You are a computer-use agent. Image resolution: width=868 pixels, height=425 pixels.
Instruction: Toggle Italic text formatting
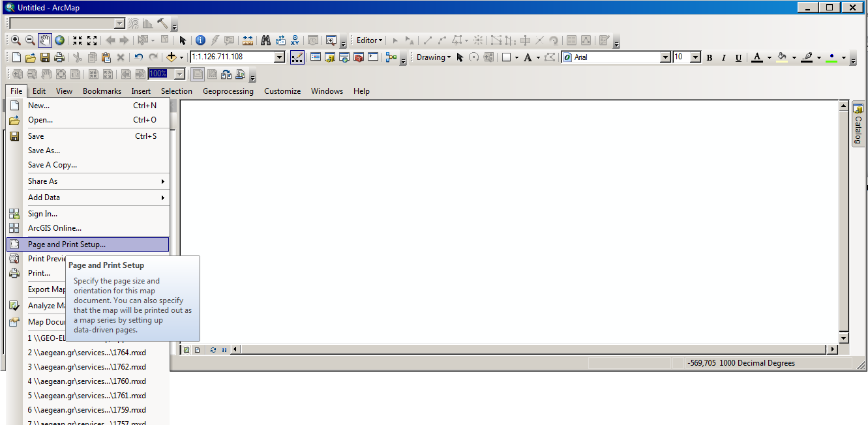pos(723,57)
